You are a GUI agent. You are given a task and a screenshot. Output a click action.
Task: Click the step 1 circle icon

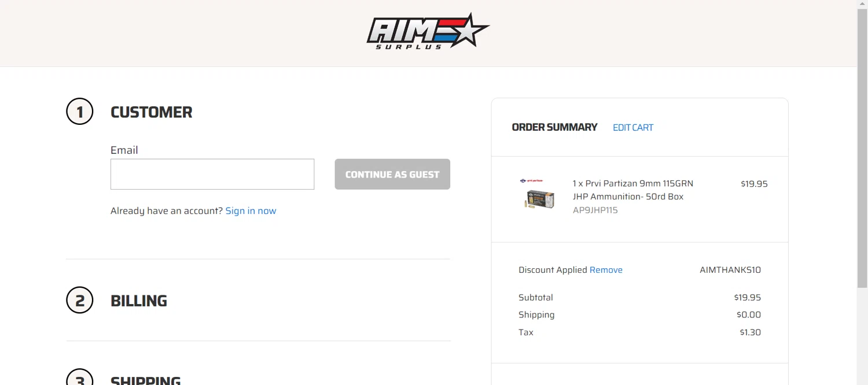pos(80,112)
